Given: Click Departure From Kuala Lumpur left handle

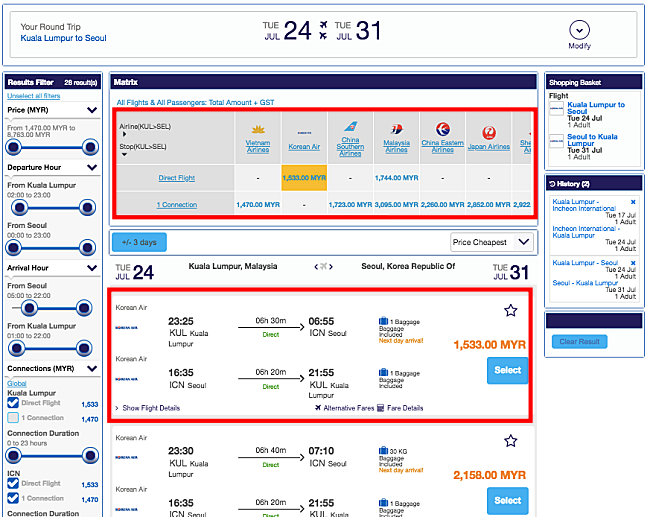Looking at the screenshot, I should [19, 207].
